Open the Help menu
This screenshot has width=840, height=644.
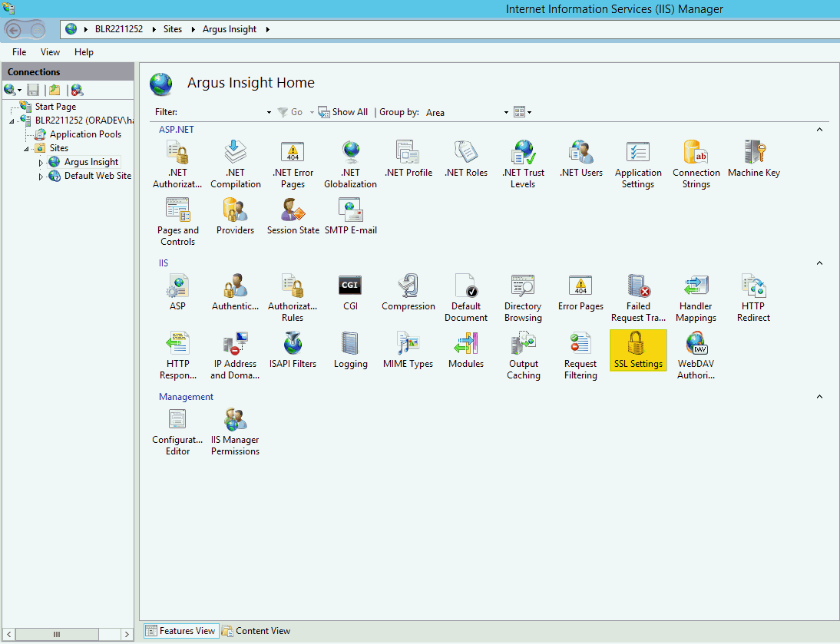84,52
